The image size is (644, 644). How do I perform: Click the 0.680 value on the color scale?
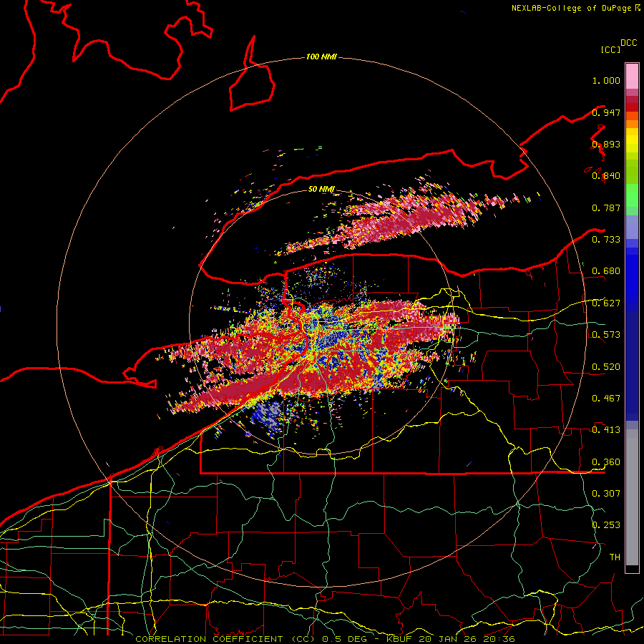(x=606, y=271)
